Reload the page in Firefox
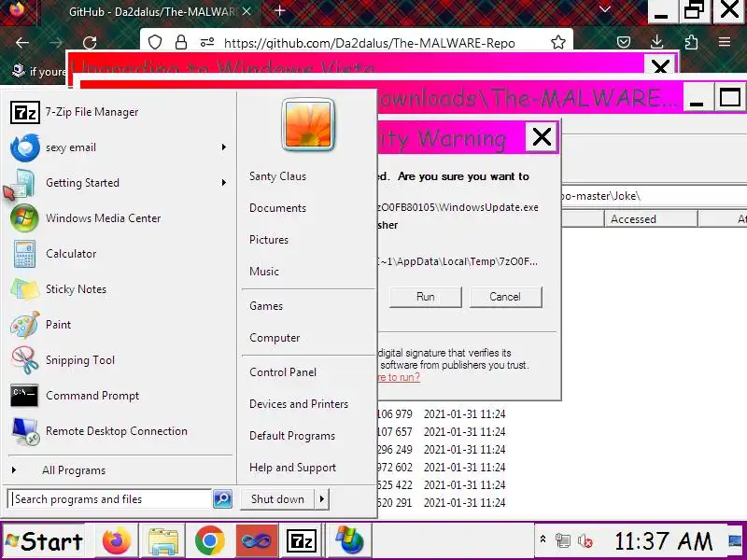Screen dimensions: 747x560 [90, 43]
